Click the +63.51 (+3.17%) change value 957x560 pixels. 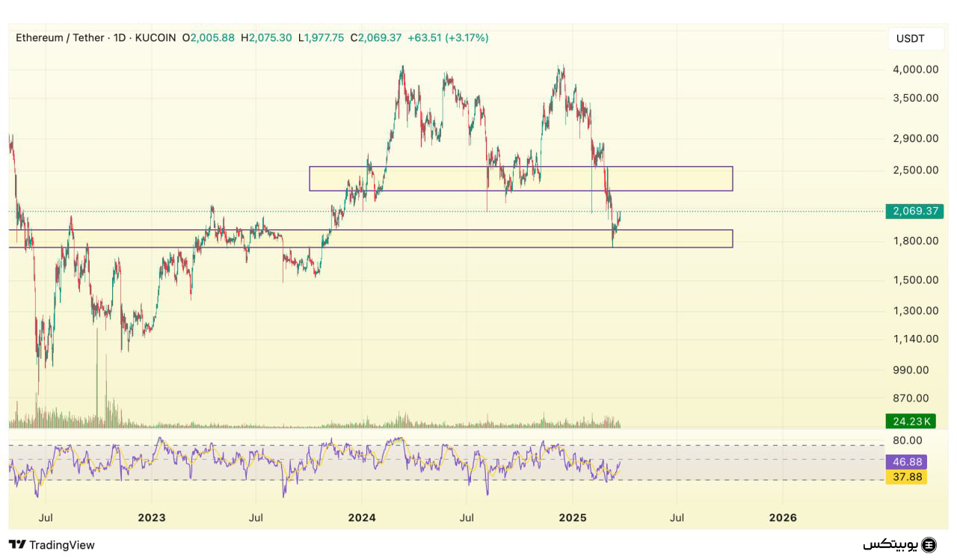tap(448, 37)
